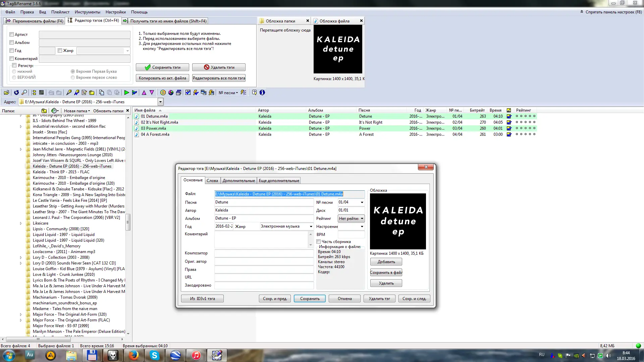This screenshot has height=362, width=644.
Task: Click the Сохранить button in dialog
Action: tap(310, 299)
